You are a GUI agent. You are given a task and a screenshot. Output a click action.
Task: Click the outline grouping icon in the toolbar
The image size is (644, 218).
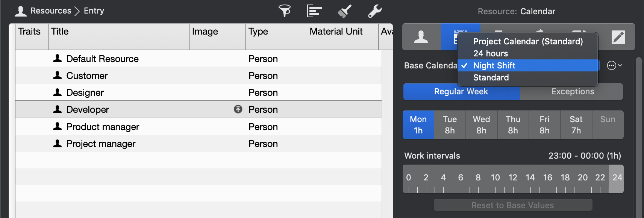tap(314, 11)
